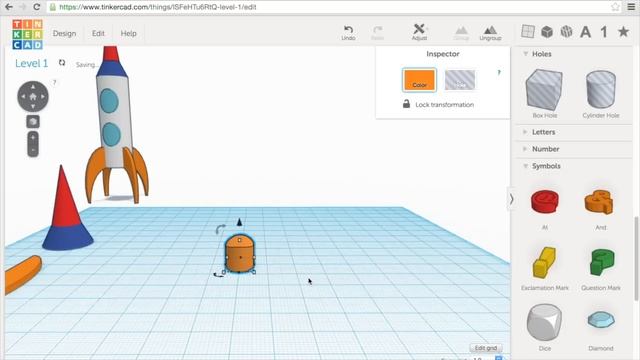640x360 pixels.
Task: Open the browser hamburger menu
Action: pos(631,7)
